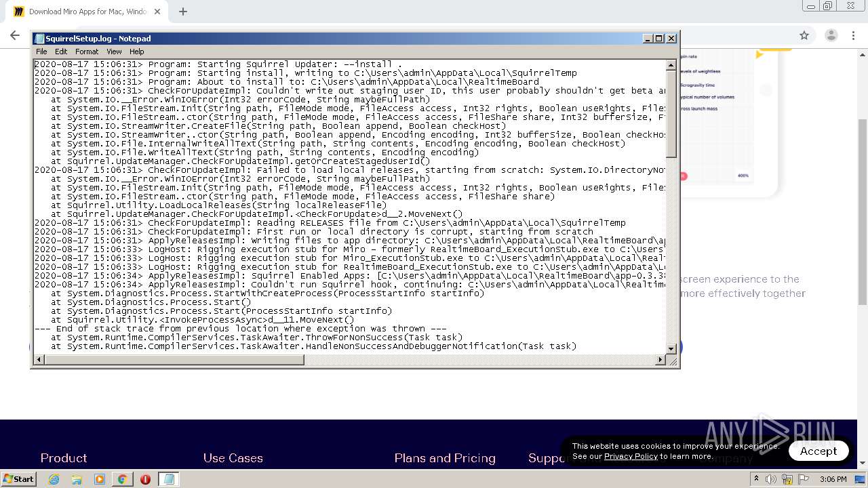Click the 'TaskAwaiter.ThrowForNonSuccess' log line
Screen dimensions: 868x488
(256, 338)
